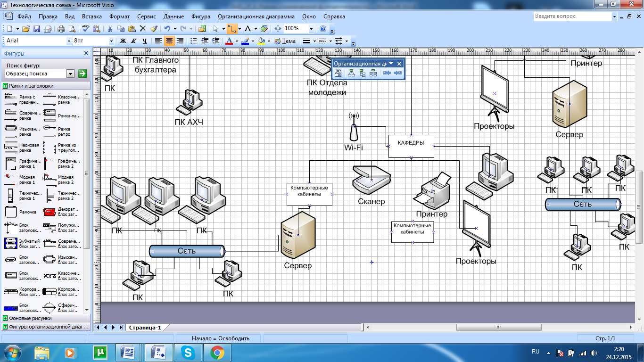
Task: Click the green search arrow in the Shapes panel
Action: coord(83,74)
